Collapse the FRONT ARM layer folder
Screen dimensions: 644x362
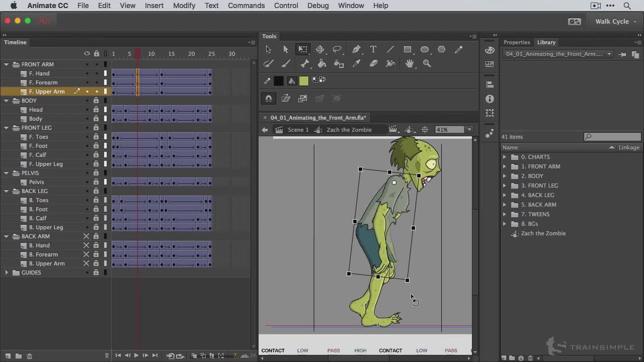tap(7, 64)
